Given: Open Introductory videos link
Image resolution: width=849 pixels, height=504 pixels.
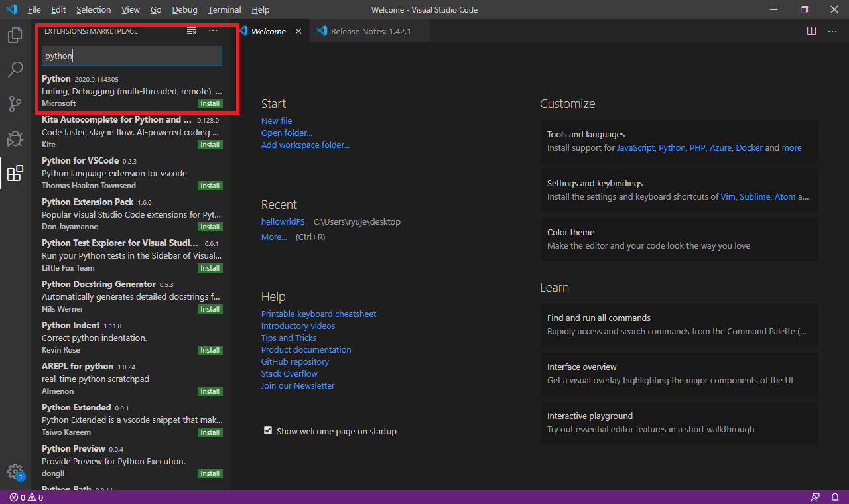Looking at the screenshot, I should [x=298, y=326].
